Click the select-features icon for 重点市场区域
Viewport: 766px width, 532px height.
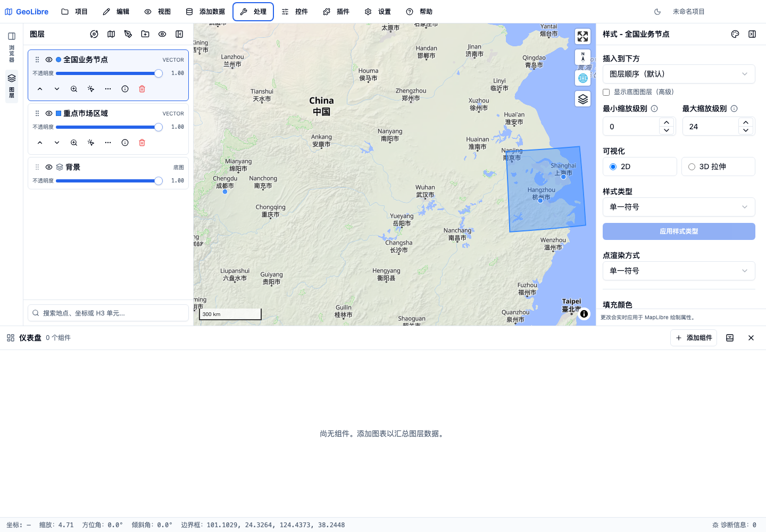(x=91, y=143)
